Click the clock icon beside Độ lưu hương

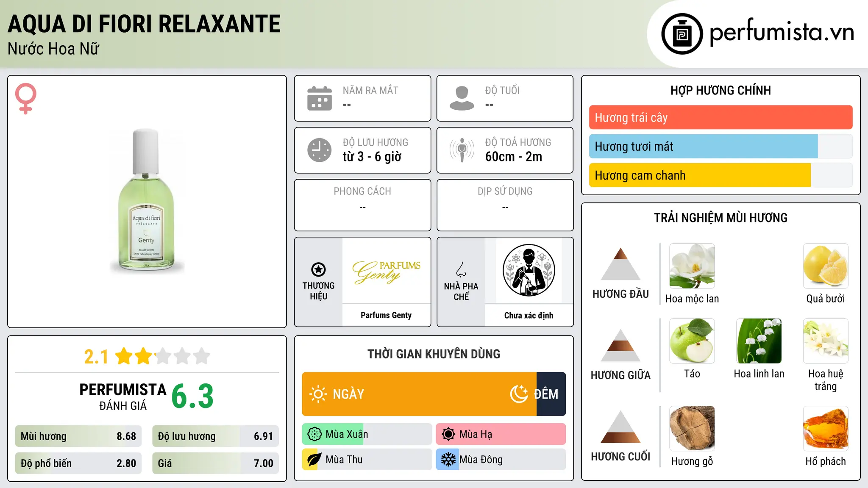pyautogui.click(x=320, y=150)
